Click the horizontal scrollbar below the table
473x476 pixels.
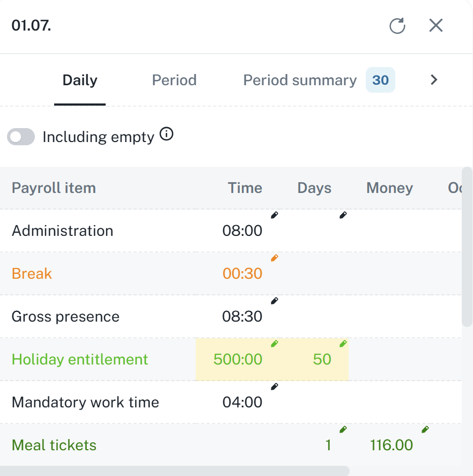pyautogui.click(x=174, y=471)
